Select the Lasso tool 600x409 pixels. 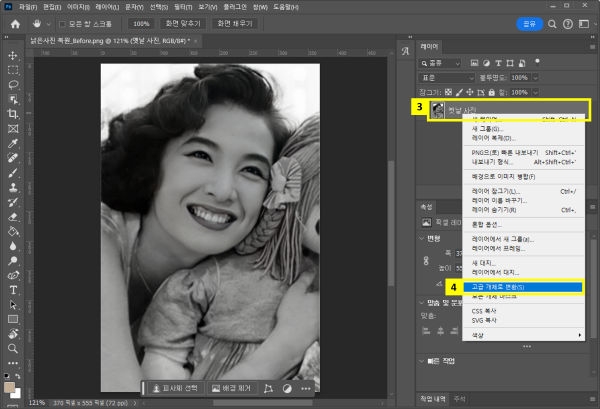pyautogui.click(x=13, y=86)
